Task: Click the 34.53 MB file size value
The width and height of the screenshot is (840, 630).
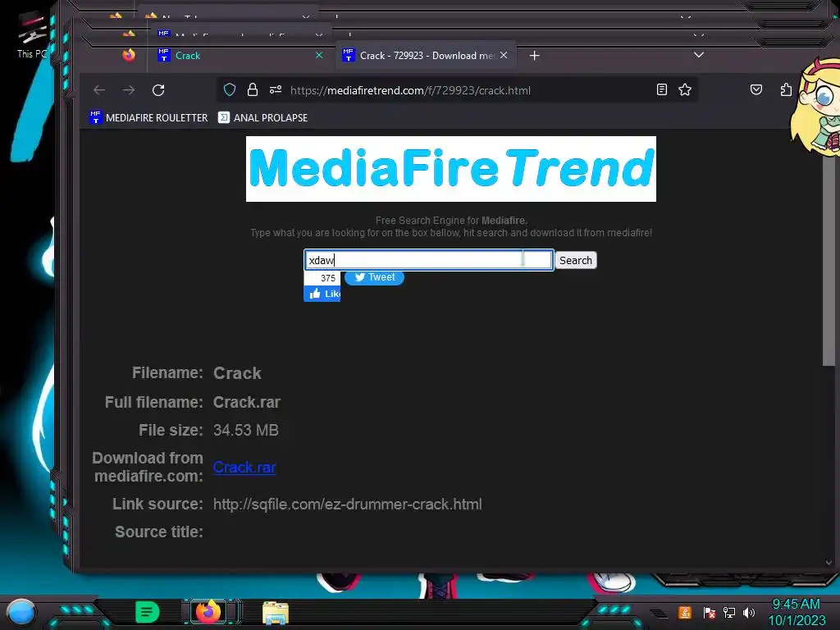Action: point(246,430)
